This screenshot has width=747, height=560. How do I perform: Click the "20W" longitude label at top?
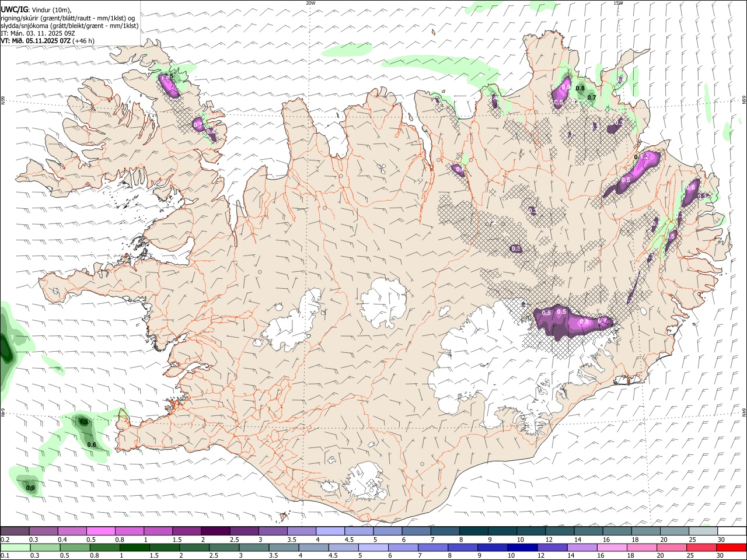310,3
